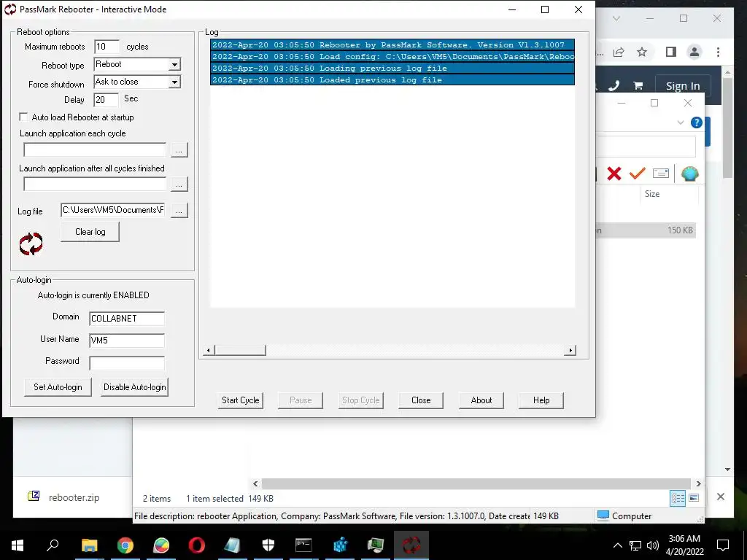
Task: Open Opera browser from the taskbar
Action: 196,545
